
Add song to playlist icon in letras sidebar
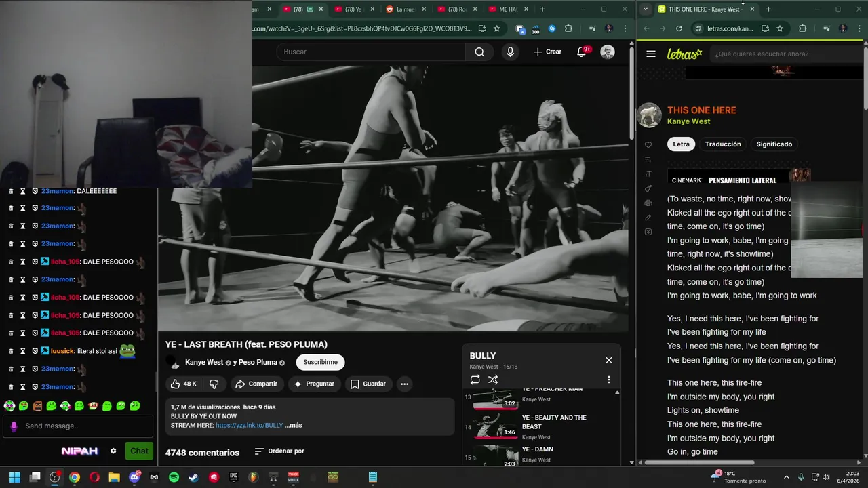coord(648,159)
